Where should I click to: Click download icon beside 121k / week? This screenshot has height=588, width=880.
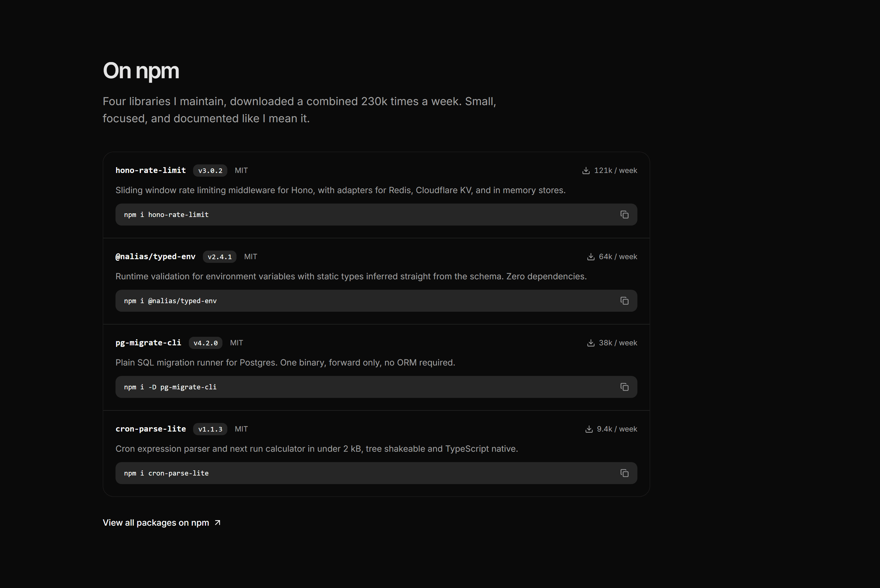[586, 171]
